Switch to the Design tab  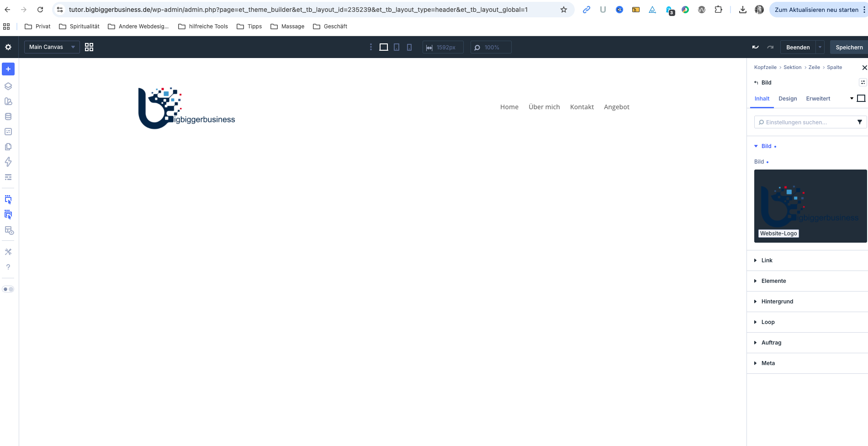(x=788, y=99)
